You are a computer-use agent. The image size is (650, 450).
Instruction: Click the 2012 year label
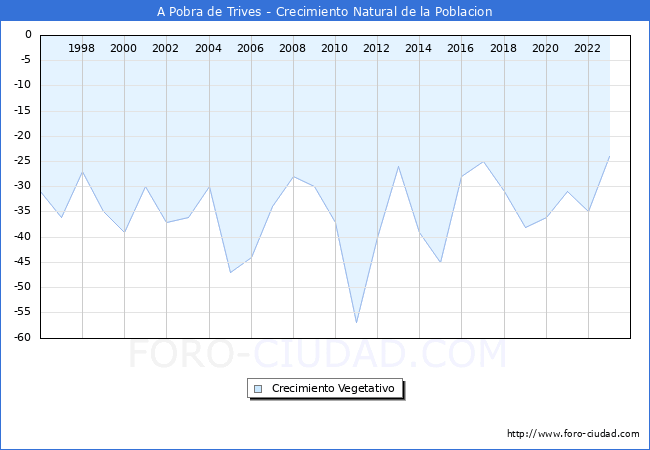click(377, 48)
